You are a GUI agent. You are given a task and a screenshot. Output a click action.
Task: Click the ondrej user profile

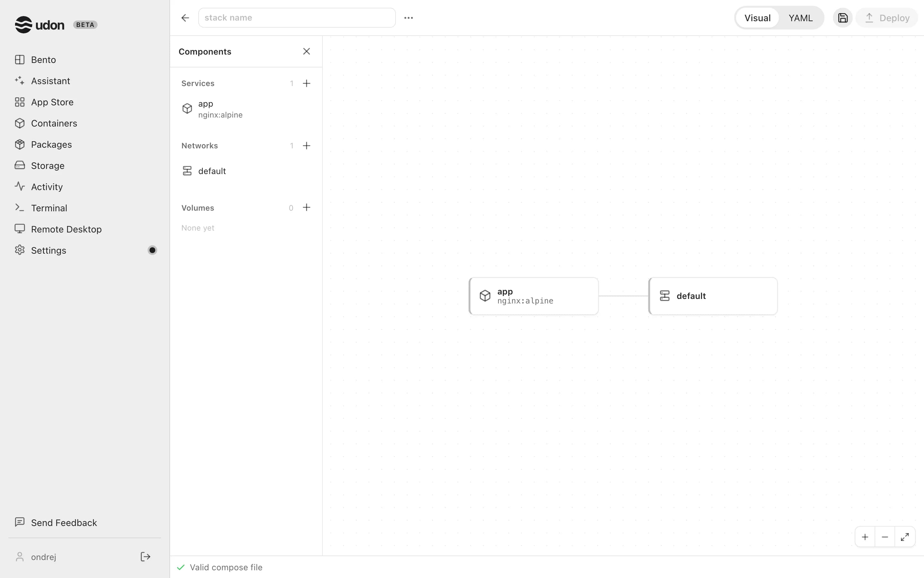(36, 557)
